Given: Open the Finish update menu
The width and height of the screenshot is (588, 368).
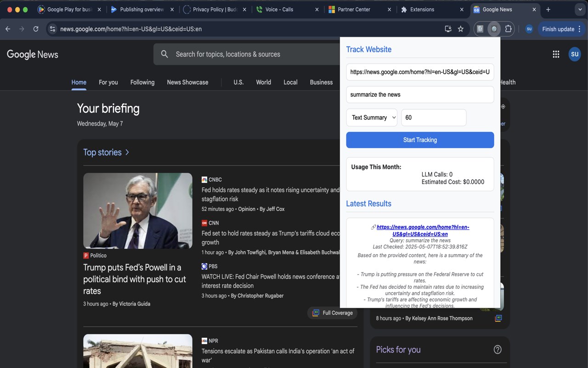Looking at the screenshot, I should pyautogui.click(x=561, y=29).
